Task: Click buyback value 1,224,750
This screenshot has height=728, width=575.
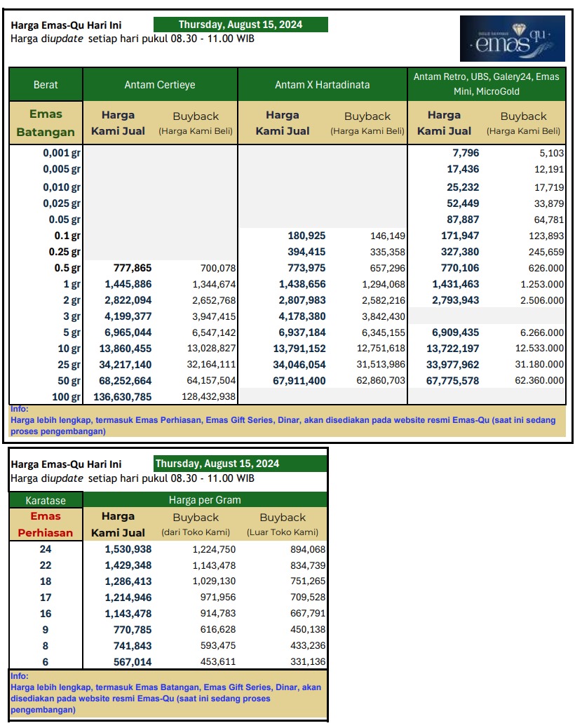Action: click(x=214, y=549)
